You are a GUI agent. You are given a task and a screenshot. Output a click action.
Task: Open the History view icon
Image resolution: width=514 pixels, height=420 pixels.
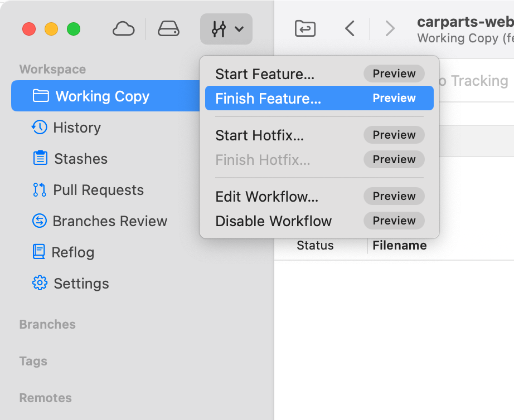39,128
